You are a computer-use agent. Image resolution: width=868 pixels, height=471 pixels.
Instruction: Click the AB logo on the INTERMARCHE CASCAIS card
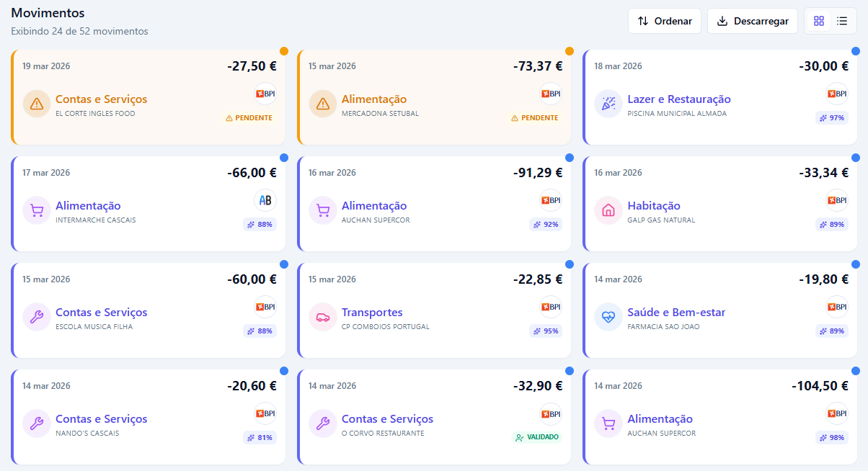click(x=265, y=200)
